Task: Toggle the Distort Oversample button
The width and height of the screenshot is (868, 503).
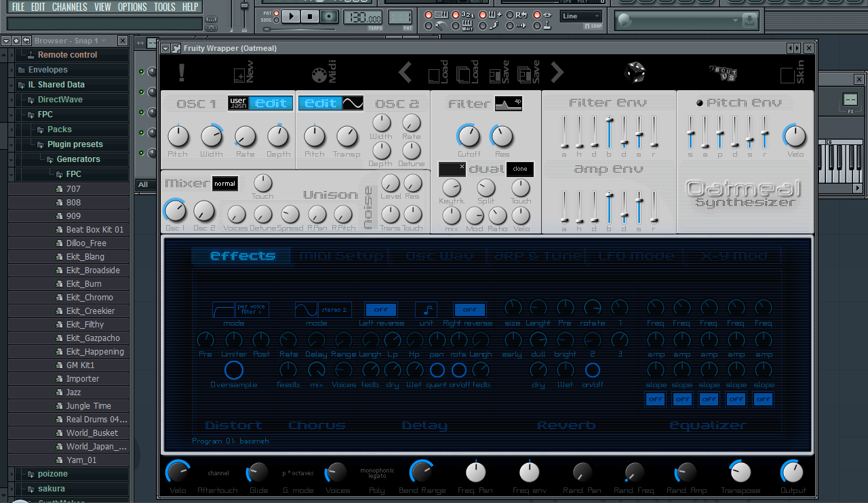Action: [234, 370]
